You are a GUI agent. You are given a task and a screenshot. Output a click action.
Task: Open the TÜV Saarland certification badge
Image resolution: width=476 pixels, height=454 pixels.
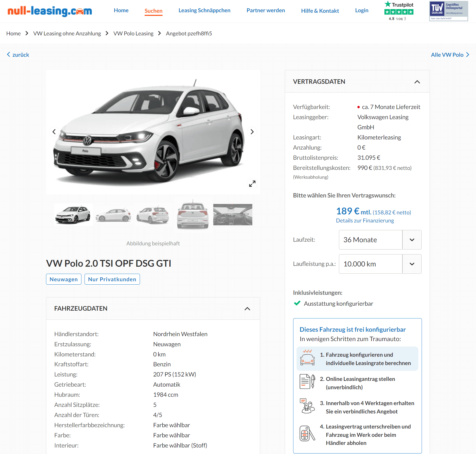click(448, 11)
